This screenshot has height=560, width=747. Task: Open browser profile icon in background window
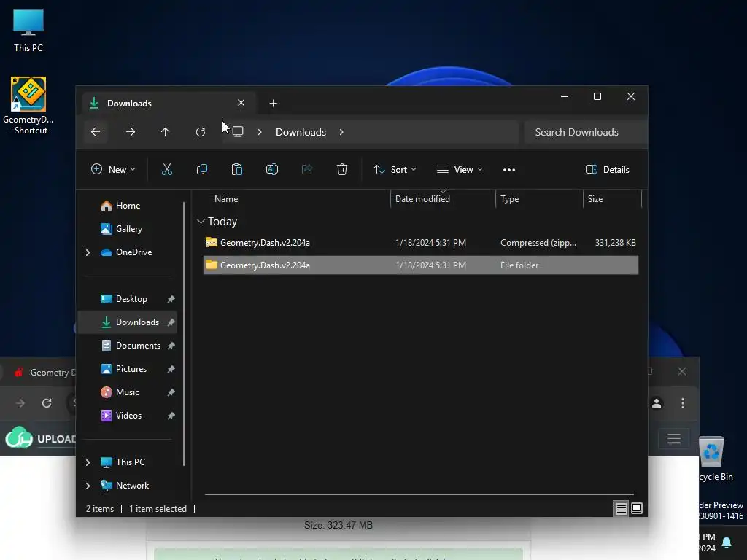coord(657,403)
